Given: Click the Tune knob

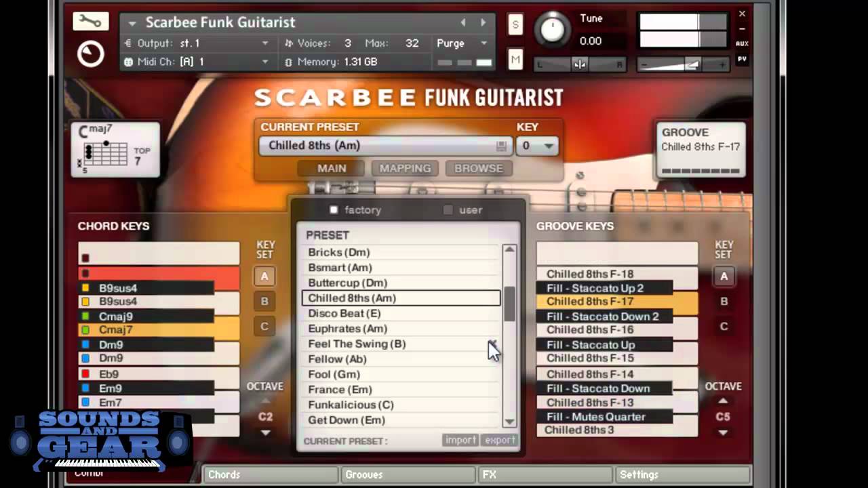Looking at the screenshot, I should click(x=553, y=30).
